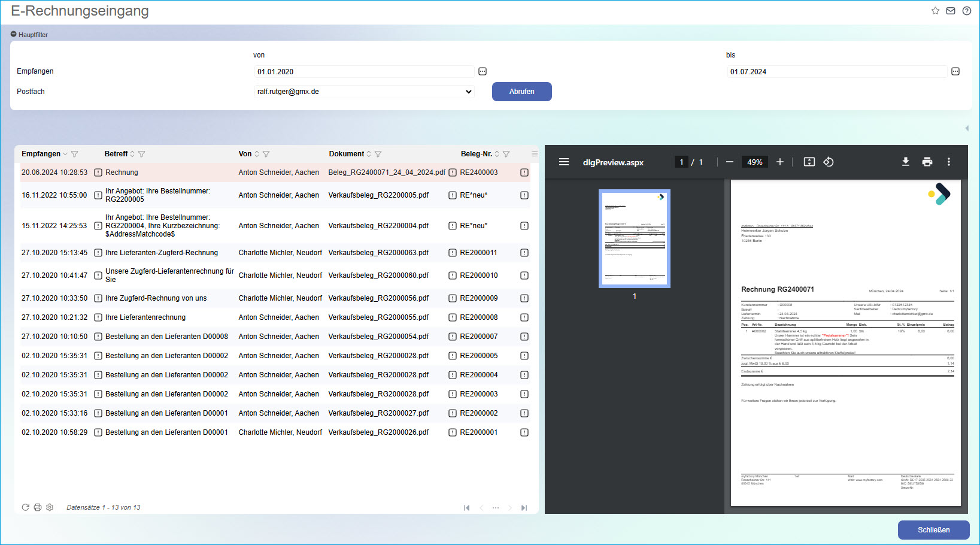Open date picker for 'von' date
This screenshot has height=545, width=980.
[x=483, y=71]
